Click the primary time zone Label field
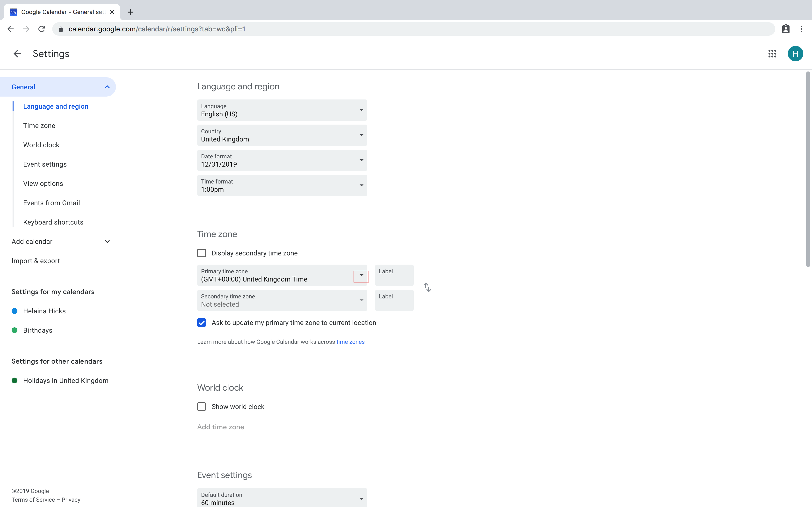The width and height of the screenshot is (812, 507). [x=394, y=276]
